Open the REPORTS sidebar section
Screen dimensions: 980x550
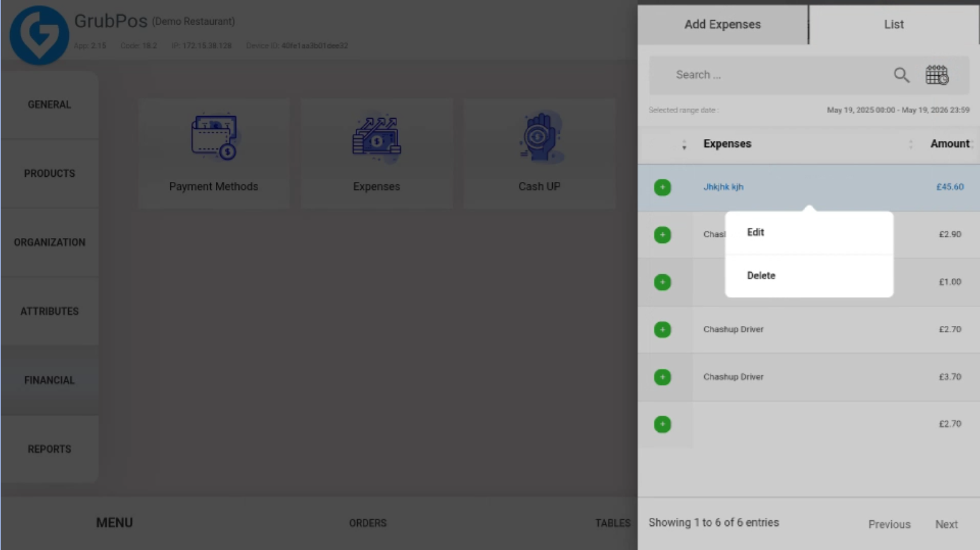pyautogui.click(x=49, y=449)
